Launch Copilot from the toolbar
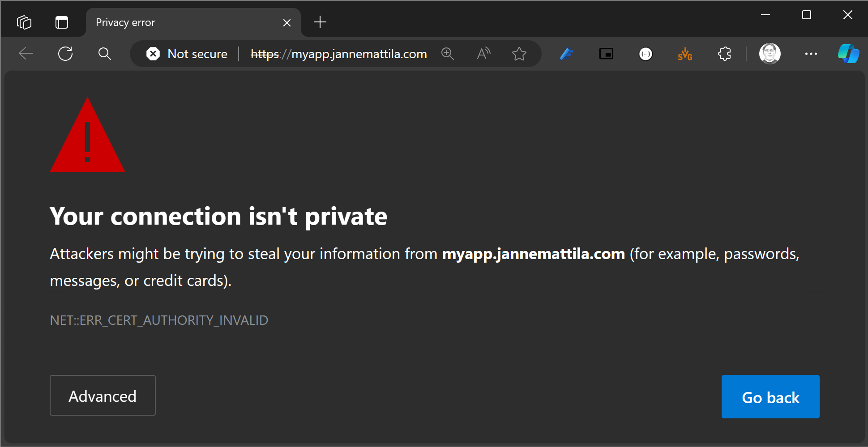This screenshot has width=868, height=447. (x=849, y=54)
